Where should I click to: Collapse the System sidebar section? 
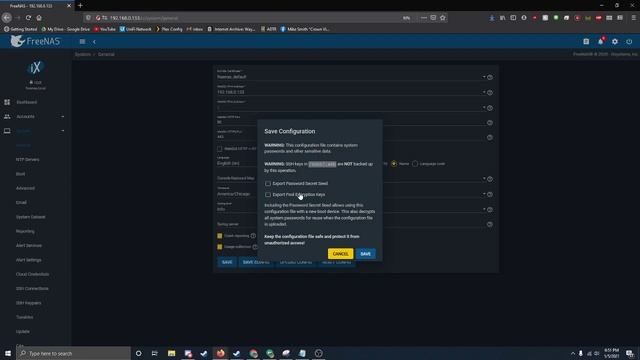click(35, 131)
